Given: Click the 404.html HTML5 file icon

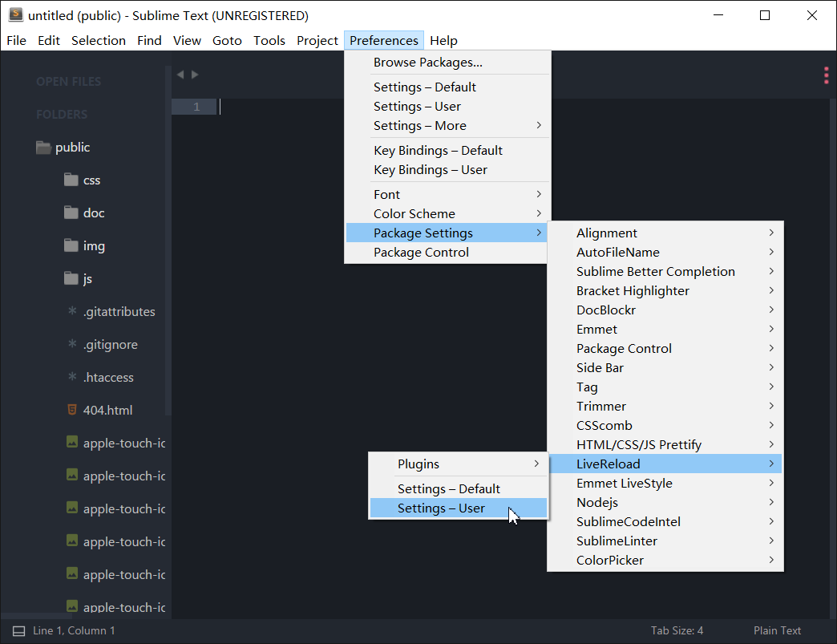Looking at the screenshot, I should tap(72, 410).
